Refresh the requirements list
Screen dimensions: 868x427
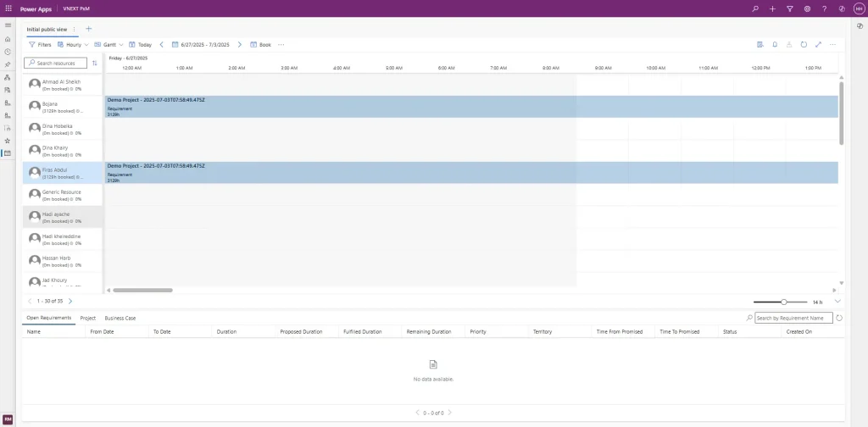coord(839,318)
